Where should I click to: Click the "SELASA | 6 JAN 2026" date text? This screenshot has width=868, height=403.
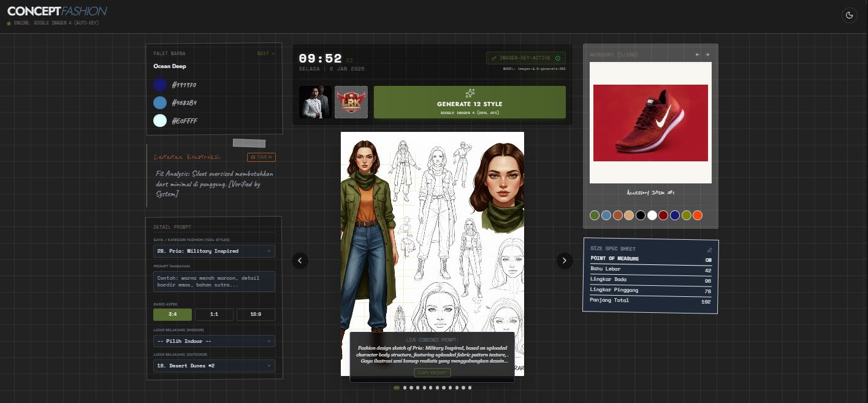332,69
